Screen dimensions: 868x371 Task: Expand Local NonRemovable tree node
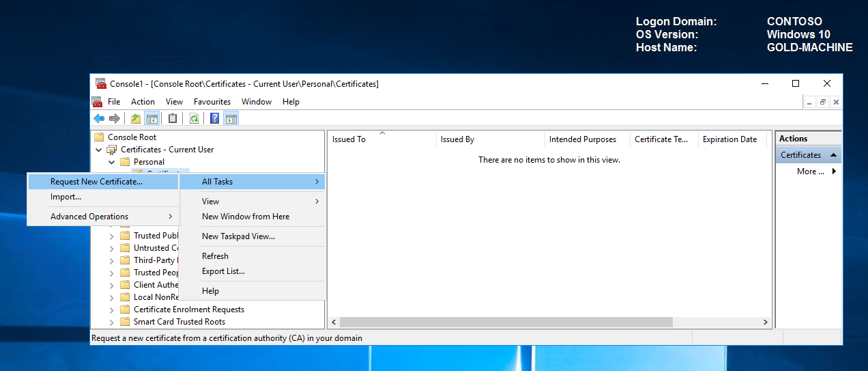(x=112, y=297)
